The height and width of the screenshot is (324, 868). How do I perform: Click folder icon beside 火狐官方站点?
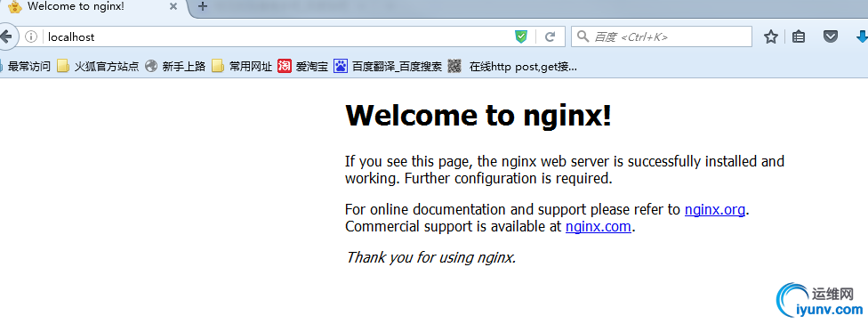[x=63, y=67]
